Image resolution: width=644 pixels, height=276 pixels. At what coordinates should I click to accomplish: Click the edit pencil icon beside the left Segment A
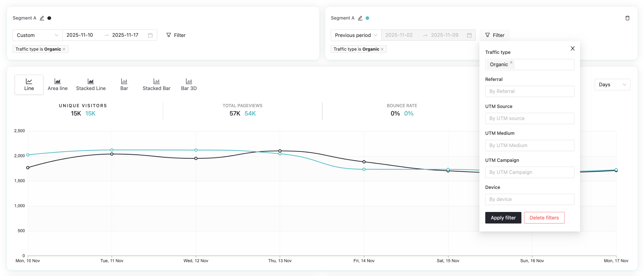click(42, 18)
